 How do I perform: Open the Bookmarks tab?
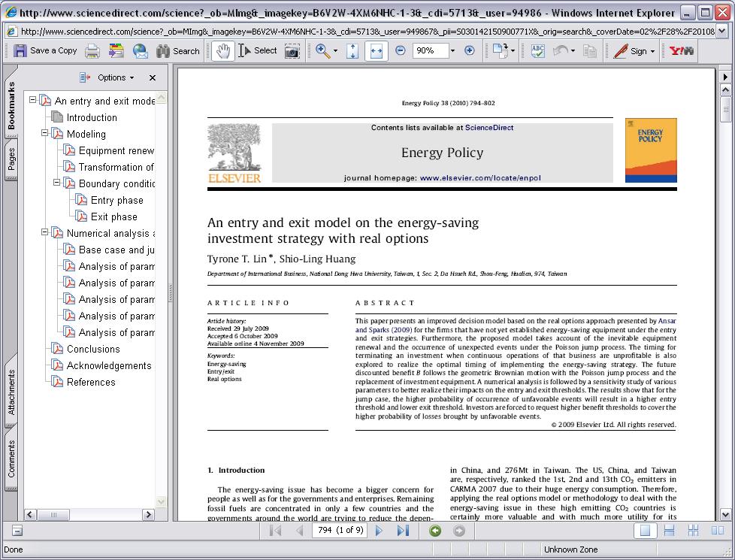pyautogui.click(x=11, y=104)
